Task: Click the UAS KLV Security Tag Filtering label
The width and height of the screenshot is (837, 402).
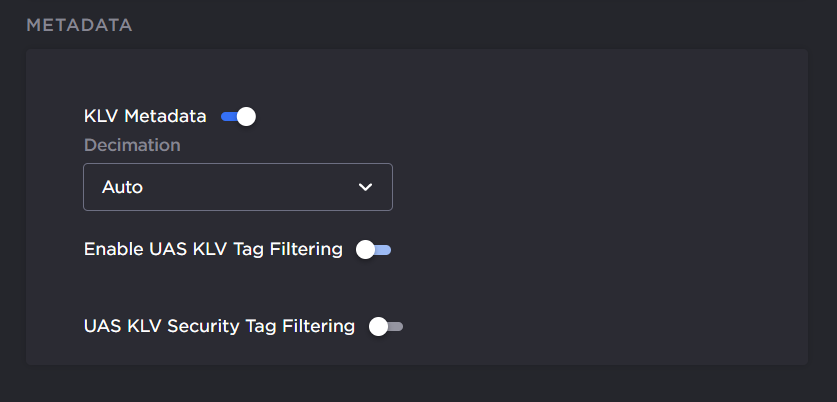Action: pyautogui.click(x=219, y=326)
